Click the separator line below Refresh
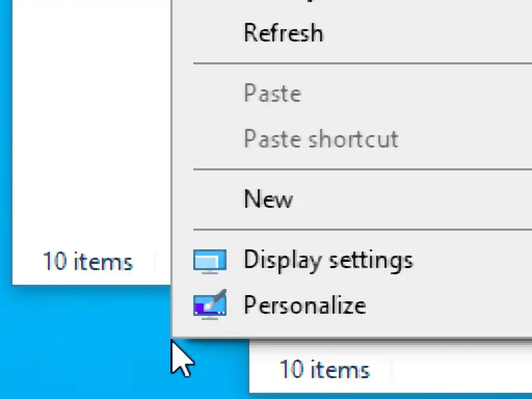Screen dimensions: 532x399 click(364, 64)
